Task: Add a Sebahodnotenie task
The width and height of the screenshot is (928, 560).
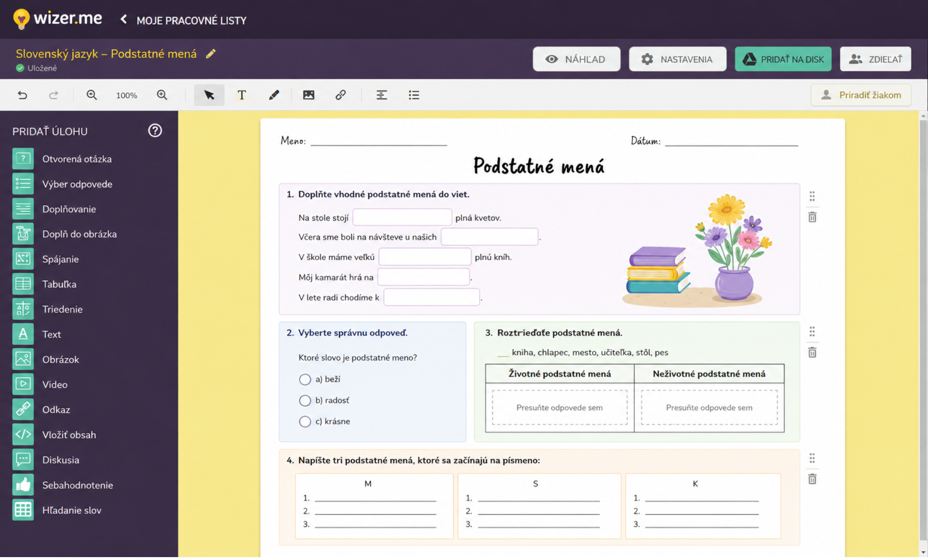Action: pyautogui.click(x=63, y=486)
